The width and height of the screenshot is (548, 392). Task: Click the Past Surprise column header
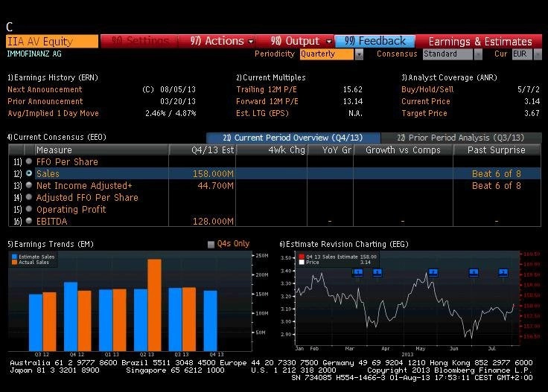[x=497, y=150]
